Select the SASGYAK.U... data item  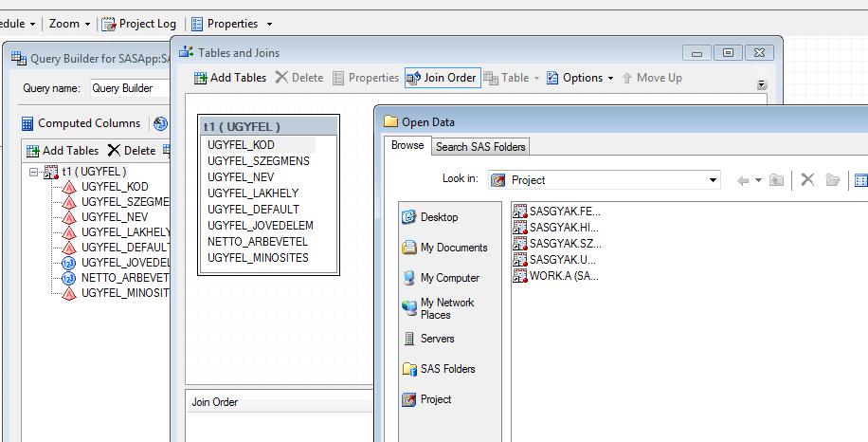(x=554, y=259)
